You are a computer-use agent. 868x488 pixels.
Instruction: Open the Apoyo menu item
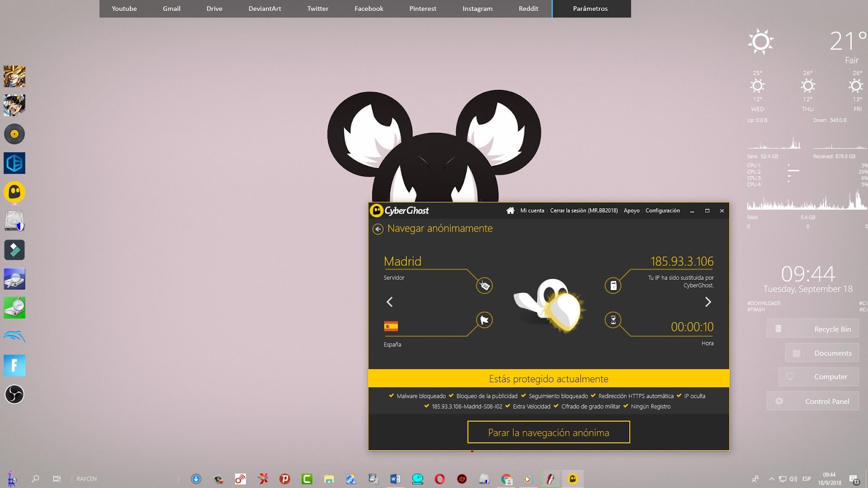(x=631, y=210)
